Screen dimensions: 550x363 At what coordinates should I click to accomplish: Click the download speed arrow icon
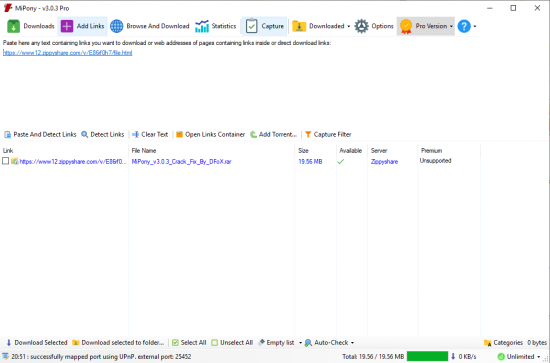tap(453, 356)
